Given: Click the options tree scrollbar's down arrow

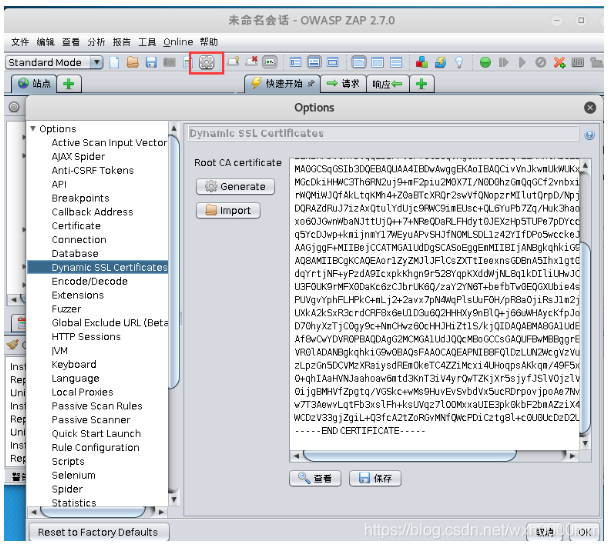Looking at the screenshot, I should (174, 499).
